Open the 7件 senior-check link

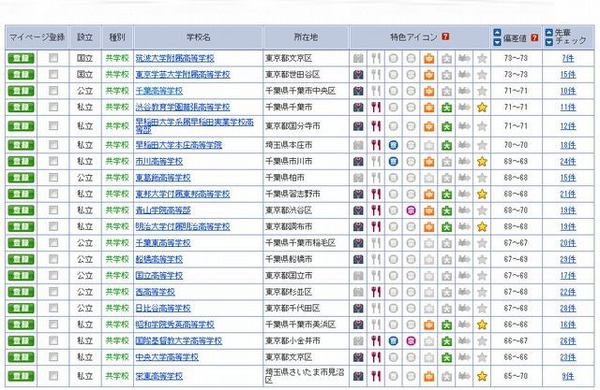[x=568, y=59]
